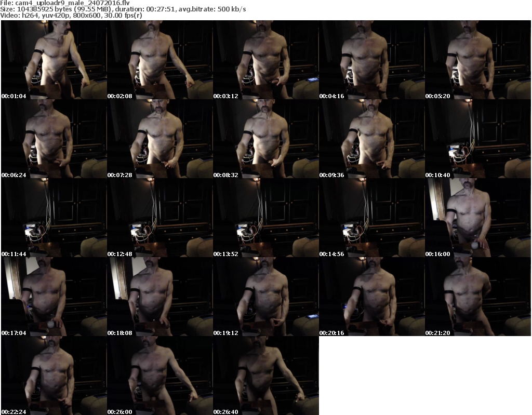Open the thumbnail stamped 00:08:32
This screenshot has height=415, width=532.
coord(266,139)
